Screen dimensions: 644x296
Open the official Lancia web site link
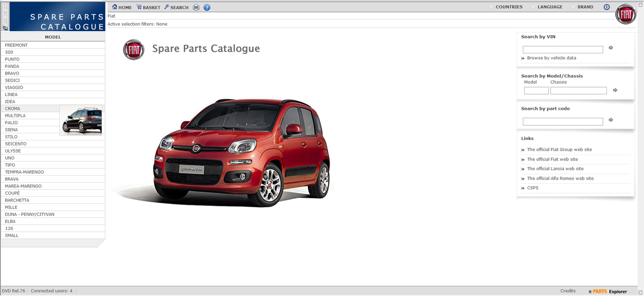tap(555, 169)
